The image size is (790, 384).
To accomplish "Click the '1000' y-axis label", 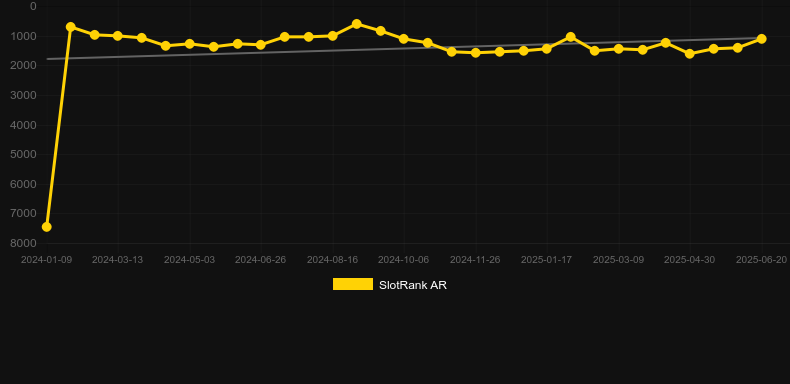I will [x=24, y=36].
